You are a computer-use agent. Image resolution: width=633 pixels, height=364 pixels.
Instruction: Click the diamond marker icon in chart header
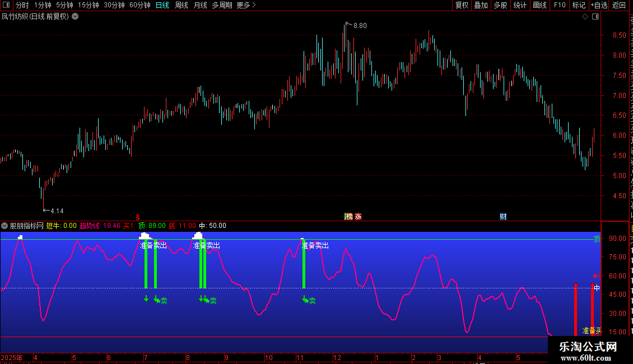(x=585, y=17)
